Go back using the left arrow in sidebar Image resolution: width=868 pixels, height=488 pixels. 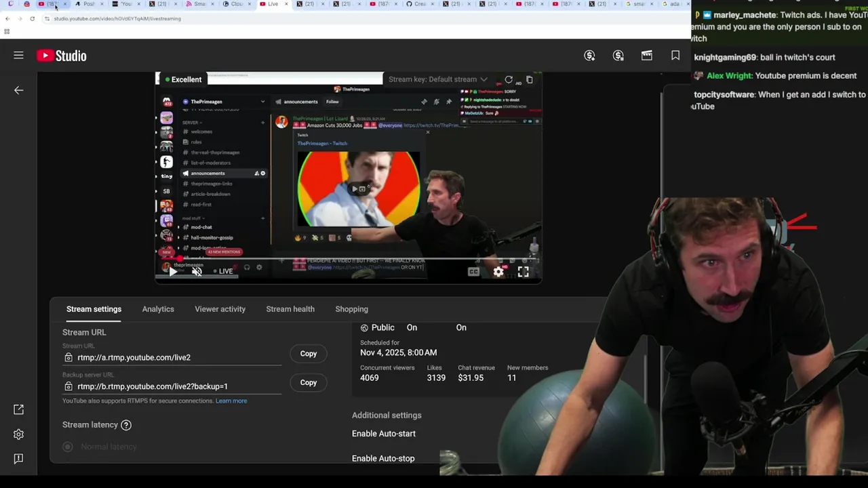click(x=19, y=90)
